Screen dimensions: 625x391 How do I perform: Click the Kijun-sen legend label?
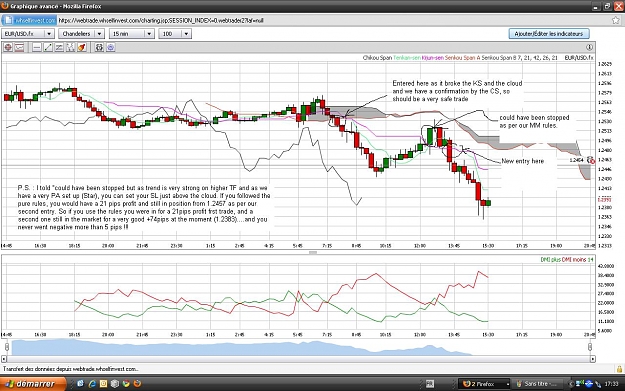click(432, 58)
